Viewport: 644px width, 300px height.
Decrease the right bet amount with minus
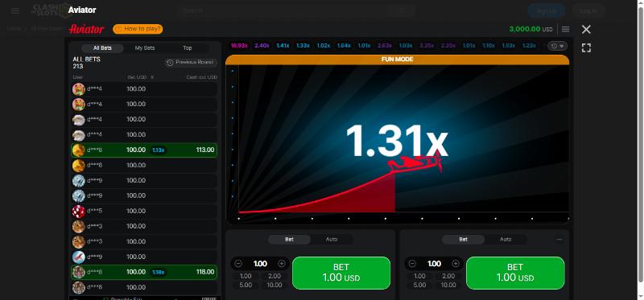click(413, 264)
